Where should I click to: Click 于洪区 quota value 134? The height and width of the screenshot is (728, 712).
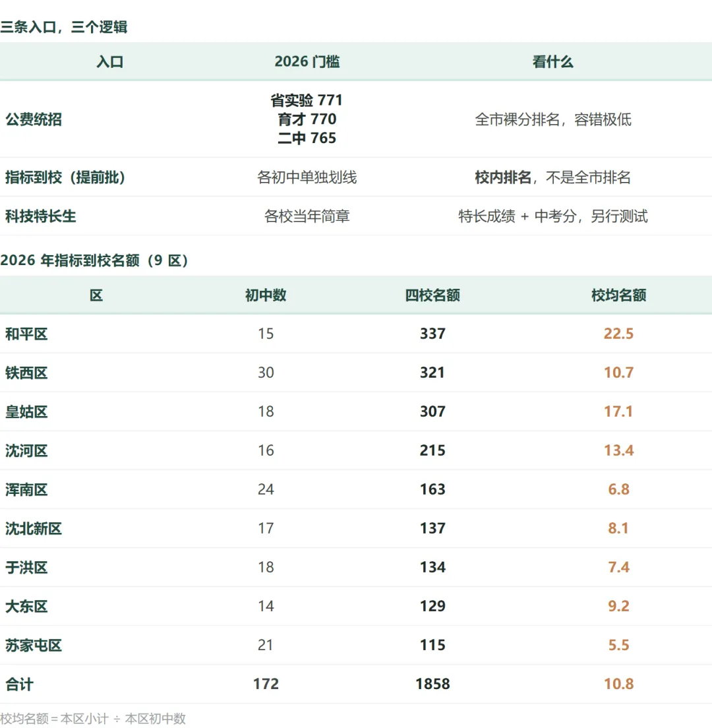pyautogui.click(x=432, y=568)
